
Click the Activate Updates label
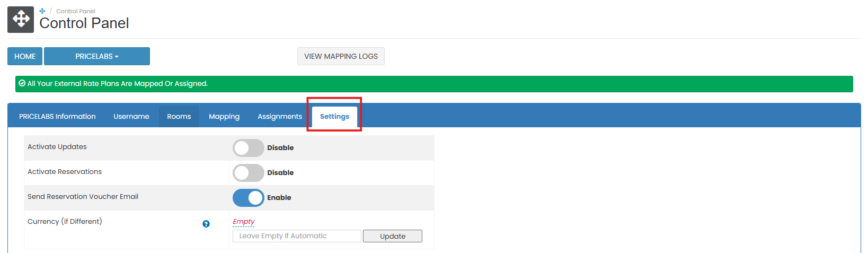(57, 147)
